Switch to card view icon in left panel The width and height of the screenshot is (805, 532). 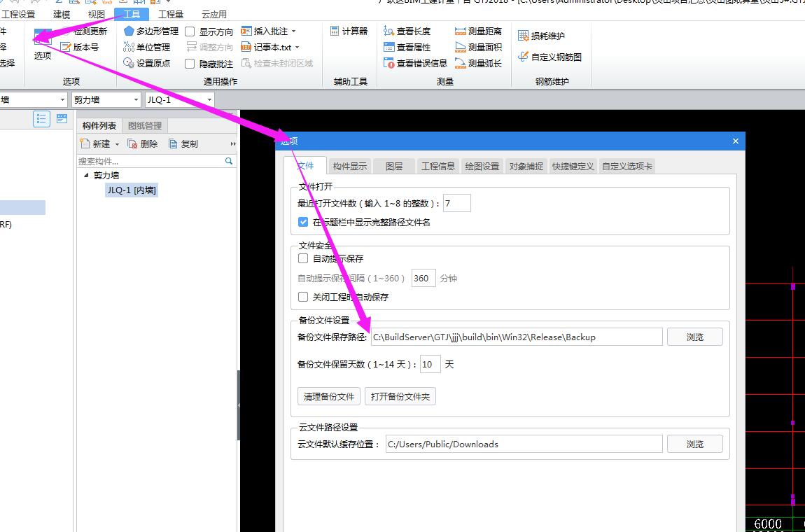[62, 118]
